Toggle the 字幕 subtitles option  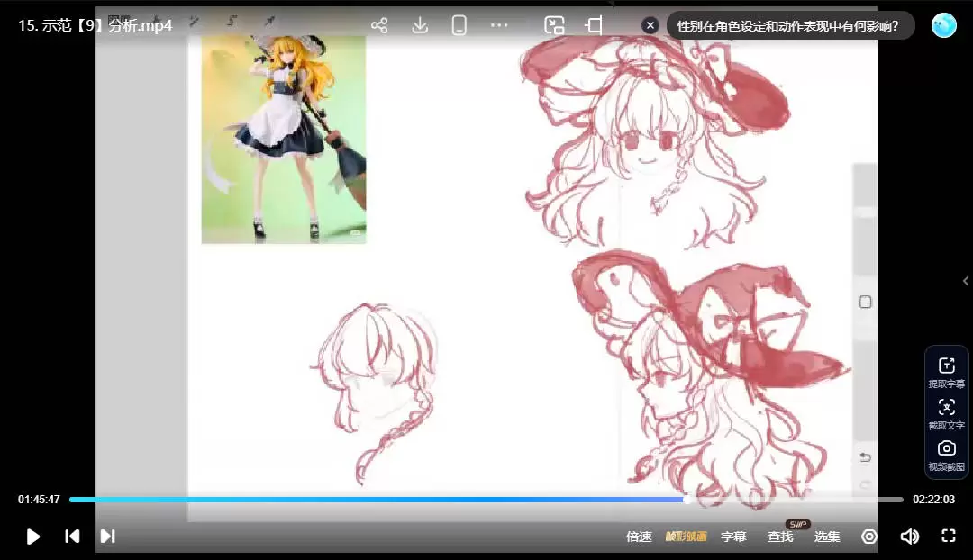[733, 537]
